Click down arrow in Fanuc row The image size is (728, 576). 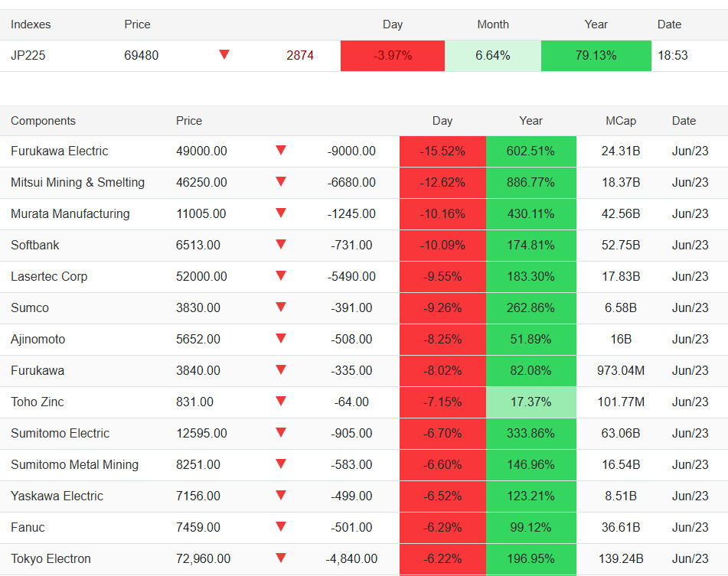[x=280, y=526]
